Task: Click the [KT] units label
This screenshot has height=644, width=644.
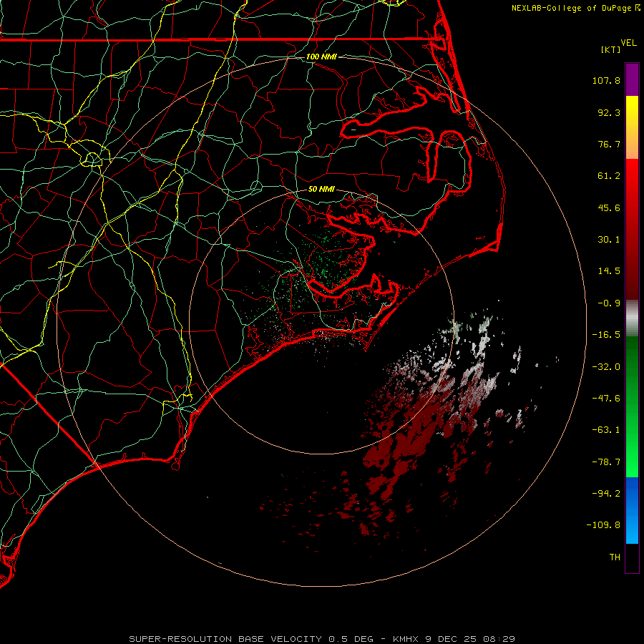Action: 611,49
